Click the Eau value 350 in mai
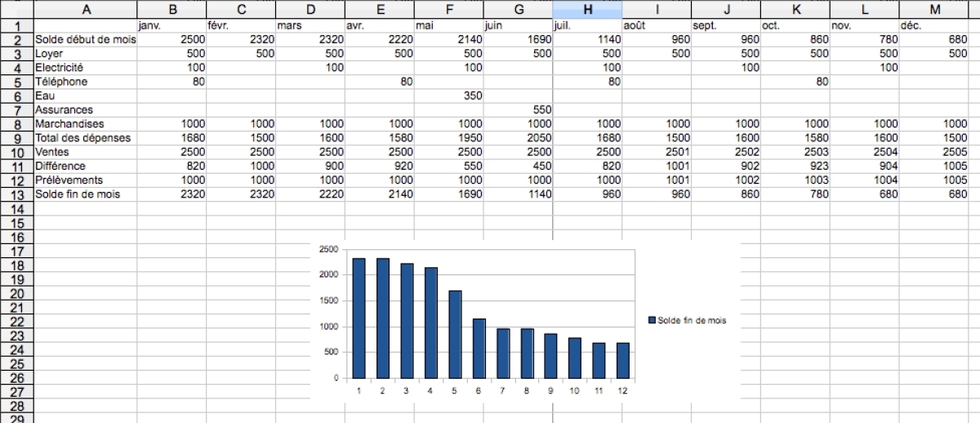980x423 pixels. coord(448,96)
